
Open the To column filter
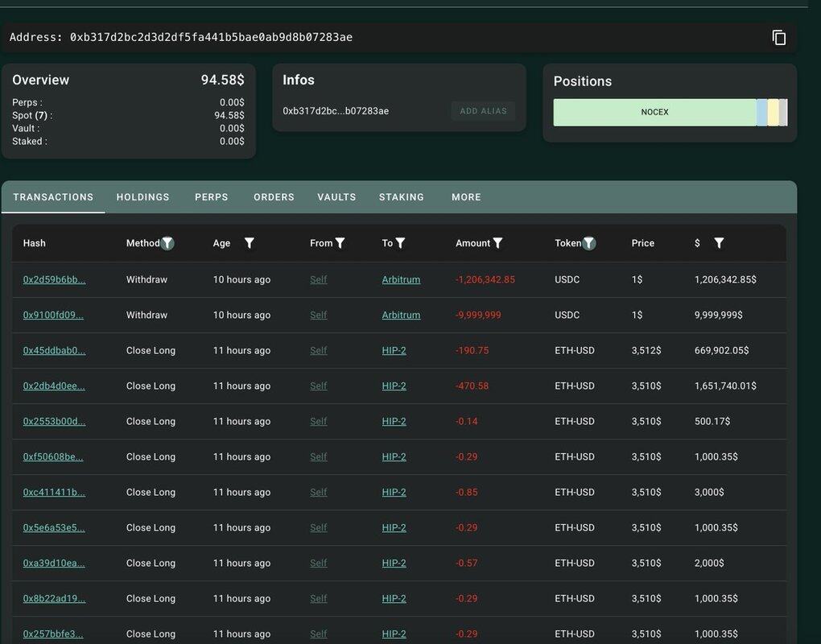pyautogui.click(x=400, y=243)
